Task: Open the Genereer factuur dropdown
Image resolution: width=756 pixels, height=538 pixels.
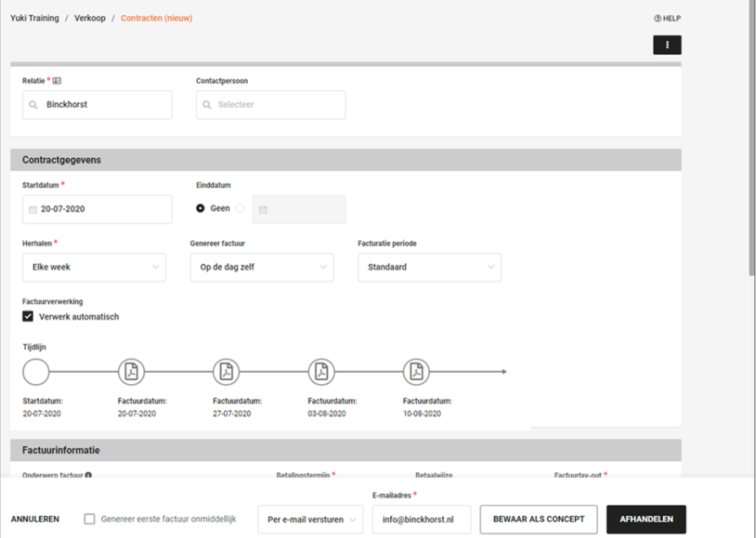Action: pyautogui.click(x=262, y=267)
